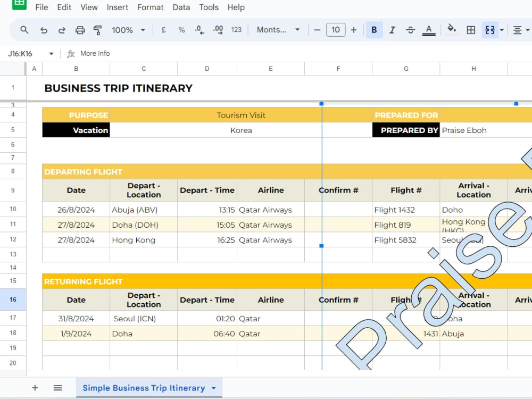Decrease decimal places icon
Screen dimensions: 532x399
pyautogui.click(x=199, y=30)
